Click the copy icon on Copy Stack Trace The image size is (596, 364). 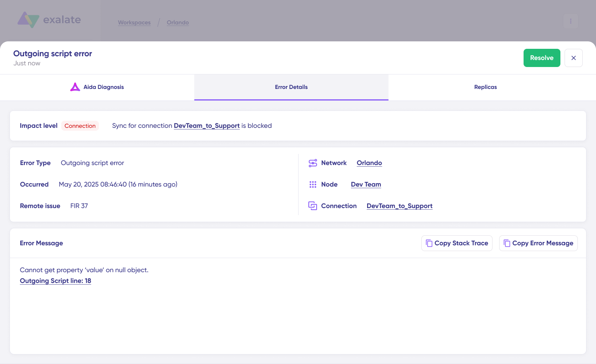coord(429,243)
